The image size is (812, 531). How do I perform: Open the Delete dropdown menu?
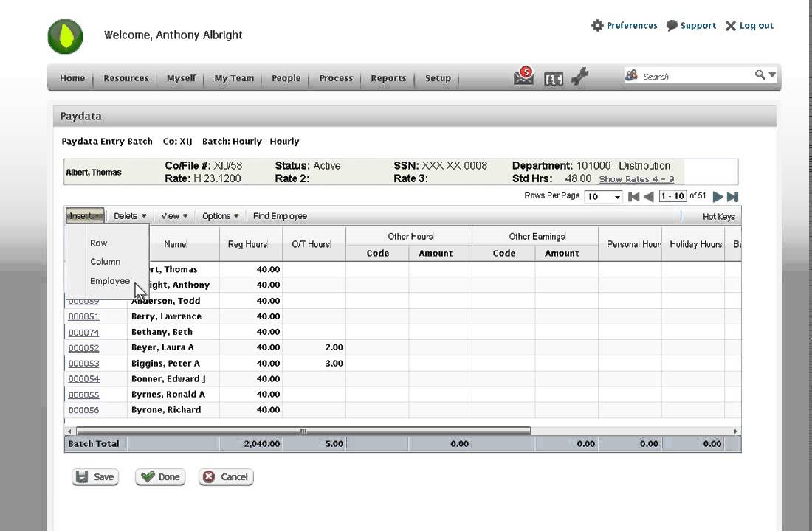[x=130, y=216]
